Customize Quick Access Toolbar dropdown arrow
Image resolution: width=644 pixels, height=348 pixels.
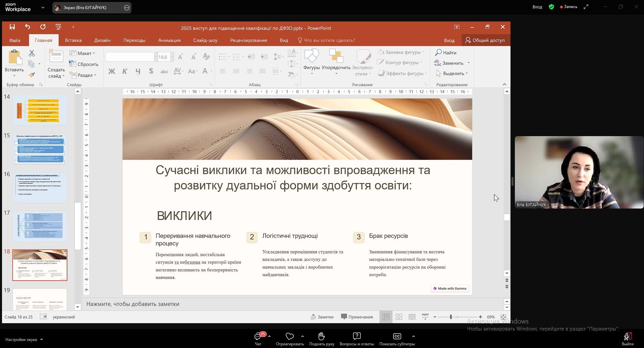coord(73,27)
